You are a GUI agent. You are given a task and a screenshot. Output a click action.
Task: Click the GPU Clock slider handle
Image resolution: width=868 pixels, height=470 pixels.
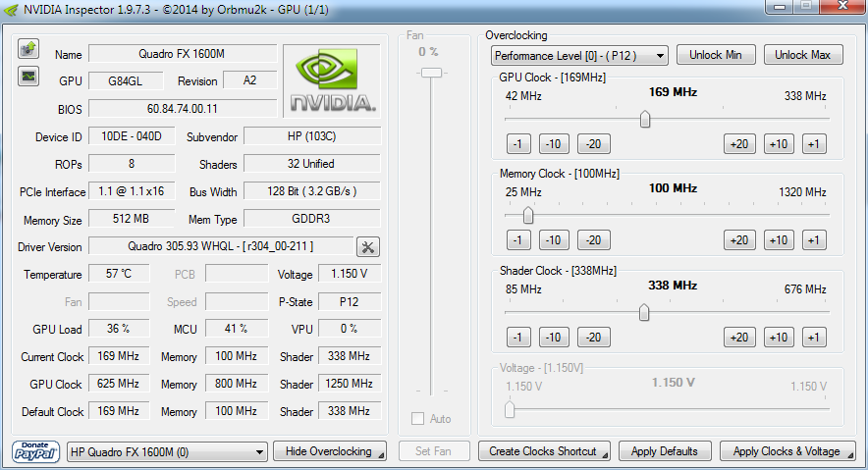click(x=645, y=119)
